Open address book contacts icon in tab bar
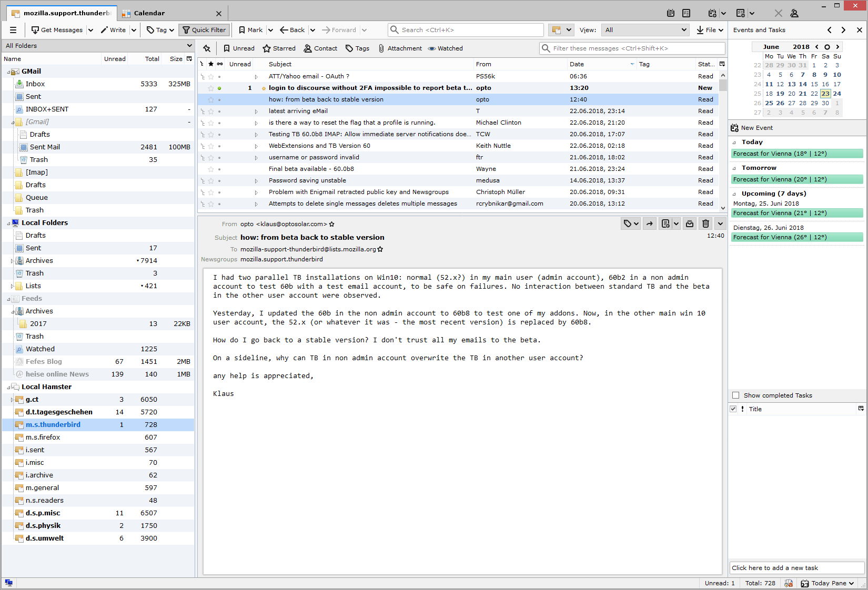The height and width of the screenshot is (590, 868). click(794, 13)
